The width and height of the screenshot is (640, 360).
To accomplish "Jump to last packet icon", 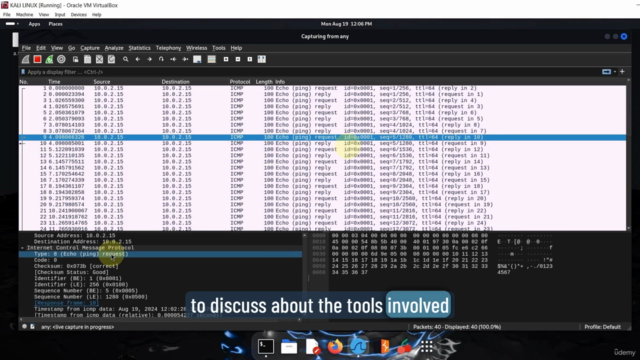I will [x=185, y=59].
